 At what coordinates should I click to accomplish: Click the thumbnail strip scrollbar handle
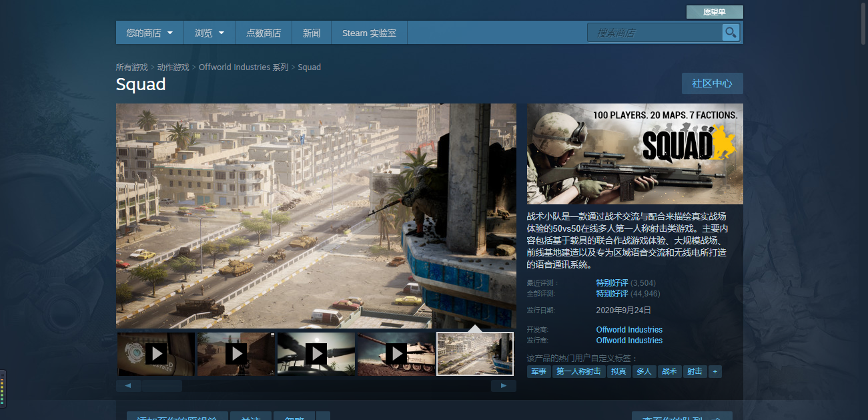click(161, 386)
